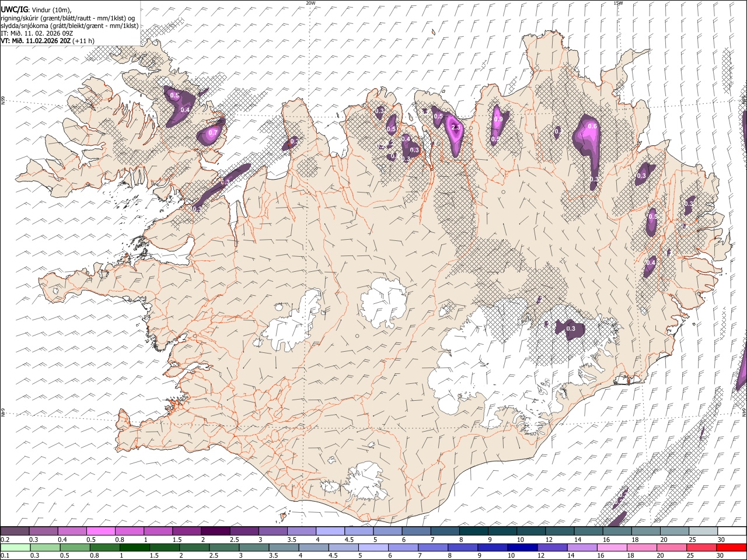
Task: Click the '20W' longitude label
Action: pyautogui.click(x=311, y=3)
